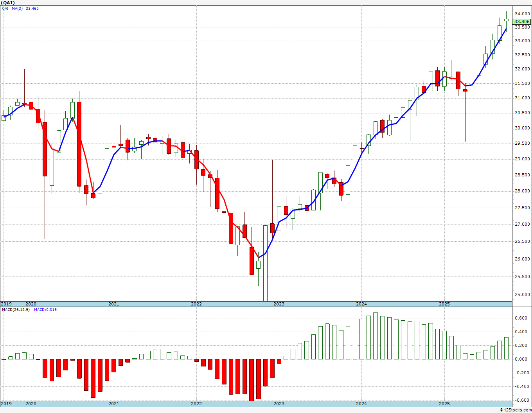The image size is (532, 413).
Task: Select the 2023 label under the MACD panel
Action: [279, 404]
